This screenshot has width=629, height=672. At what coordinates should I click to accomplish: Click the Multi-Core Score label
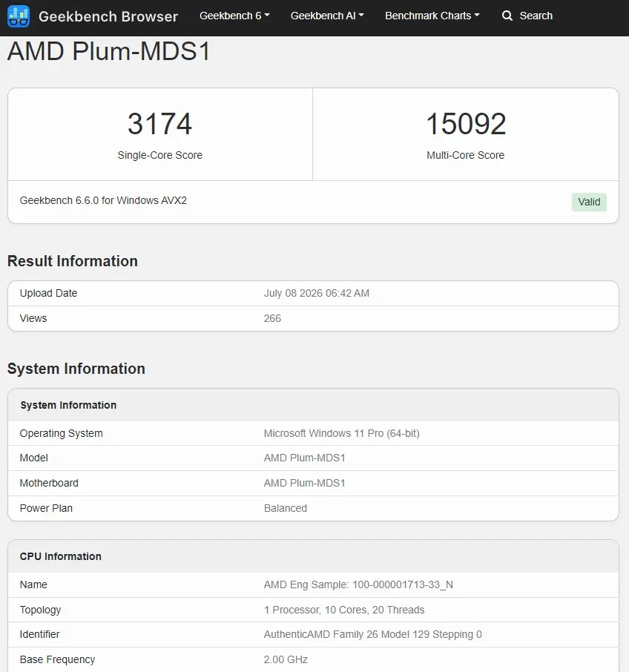465,155
